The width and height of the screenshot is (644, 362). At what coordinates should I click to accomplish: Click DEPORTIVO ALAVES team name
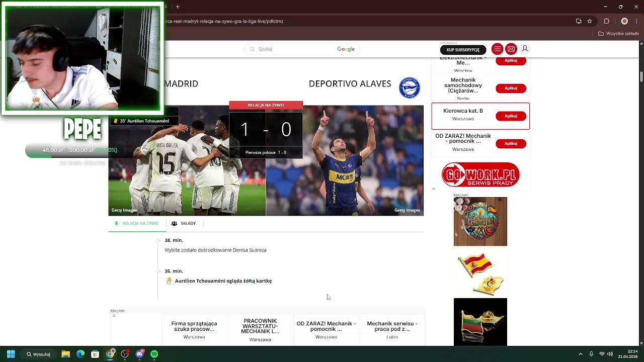pos(350,84)
